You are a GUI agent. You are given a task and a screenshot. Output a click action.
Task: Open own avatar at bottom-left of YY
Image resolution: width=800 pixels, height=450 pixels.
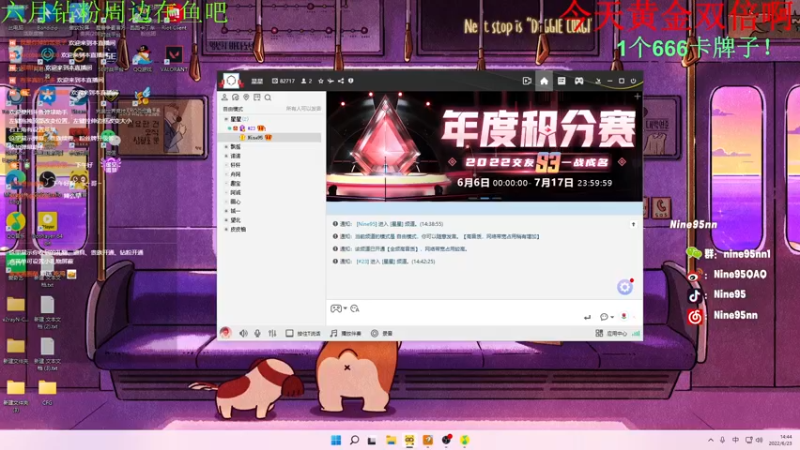pyautogui.click(x=226, y=333)
